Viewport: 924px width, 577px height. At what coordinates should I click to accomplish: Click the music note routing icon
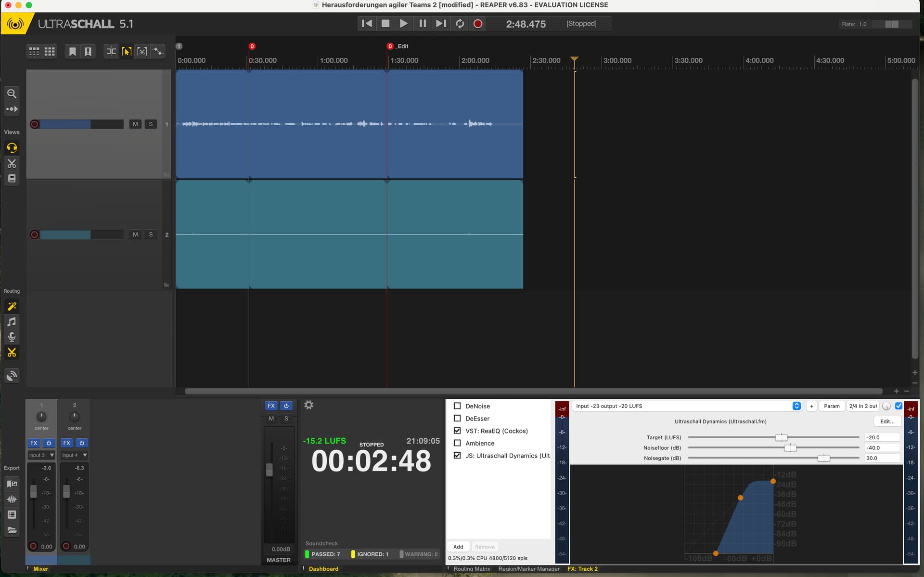click(x=12, y=322)
